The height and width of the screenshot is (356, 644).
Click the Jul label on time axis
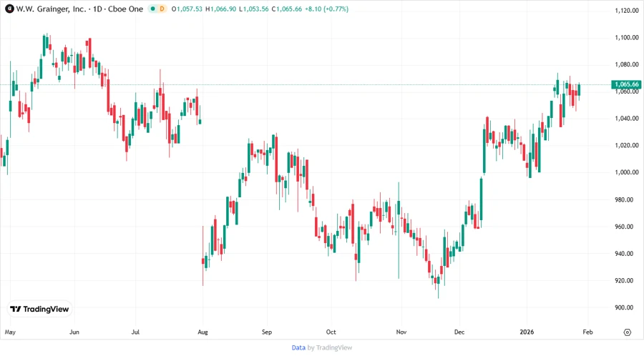point(135,332)
